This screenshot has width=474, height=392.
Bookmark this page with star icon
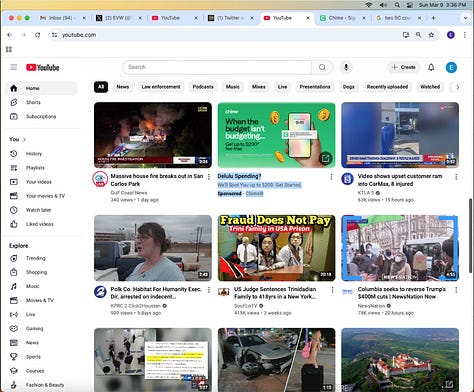[431, 35]
